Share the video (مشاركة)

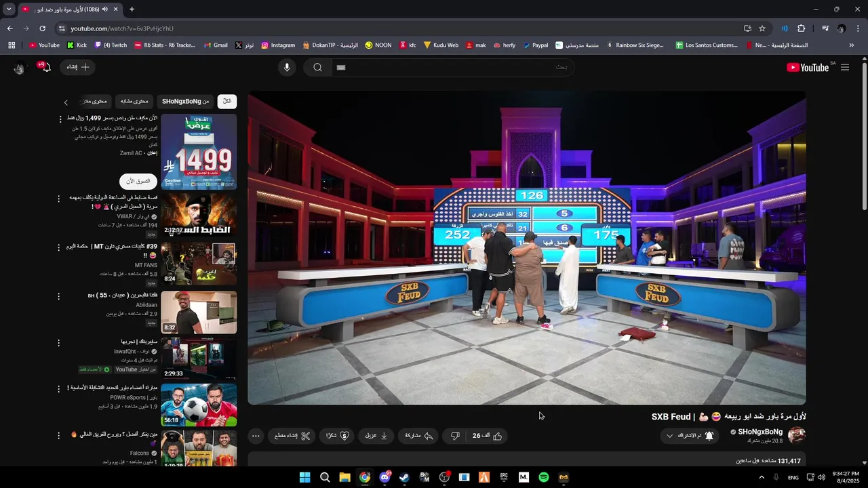tap(419, 436)
